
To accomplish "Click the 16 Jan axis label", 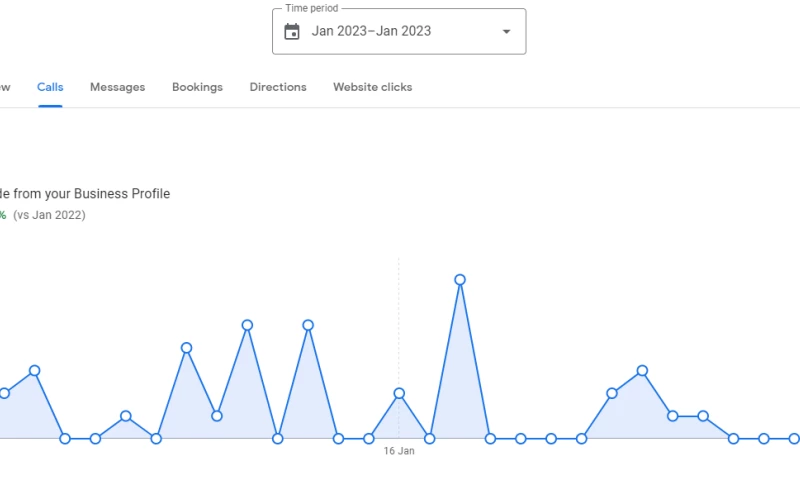I will [399, 451].
